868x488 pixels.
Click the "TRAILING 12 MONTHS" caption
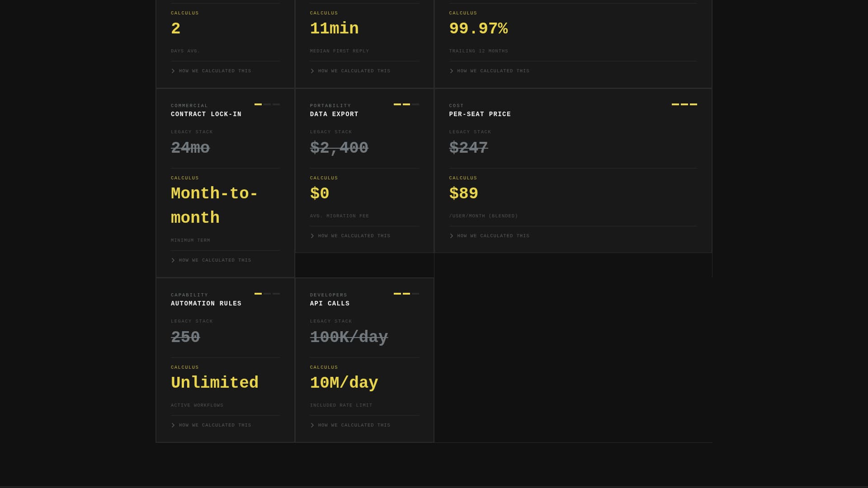click(479, 51)
